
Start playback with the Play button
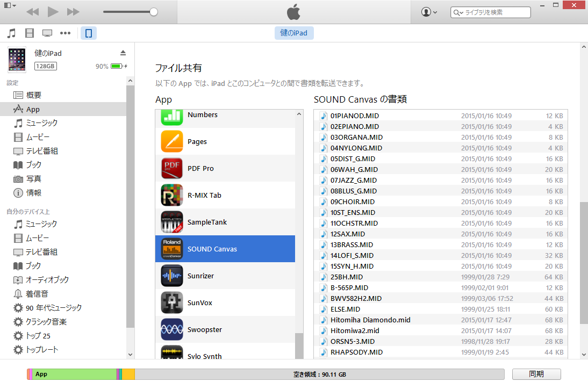(53, 12)
